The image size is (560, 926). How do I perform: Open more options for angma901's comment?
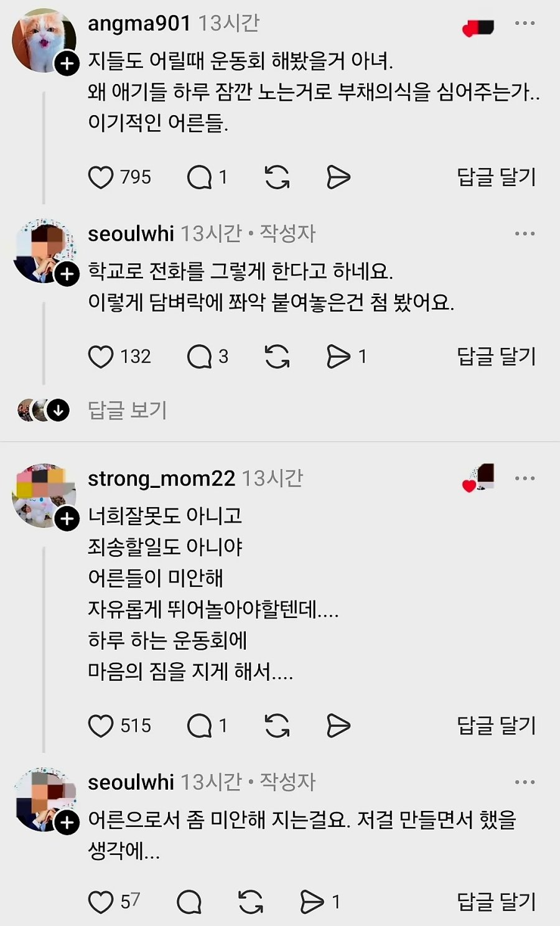click(525, 24)
